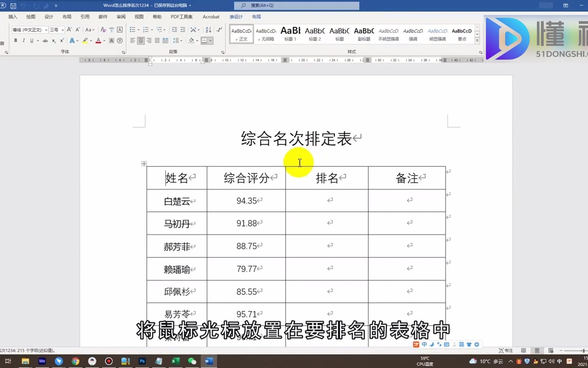Viewport: 588px width, 368px height.
Task: Open the 设计 ribbon tab
Action: [x=49, y=17]
